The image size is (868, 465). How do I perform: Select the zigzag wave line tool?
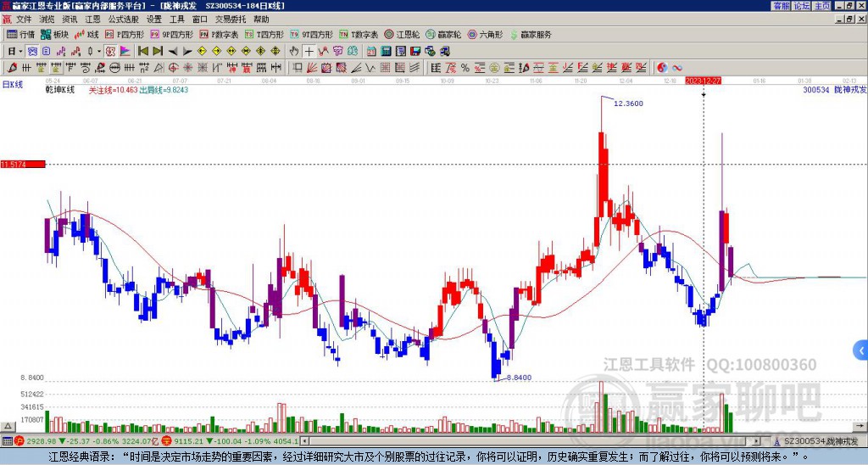[370, 68]
